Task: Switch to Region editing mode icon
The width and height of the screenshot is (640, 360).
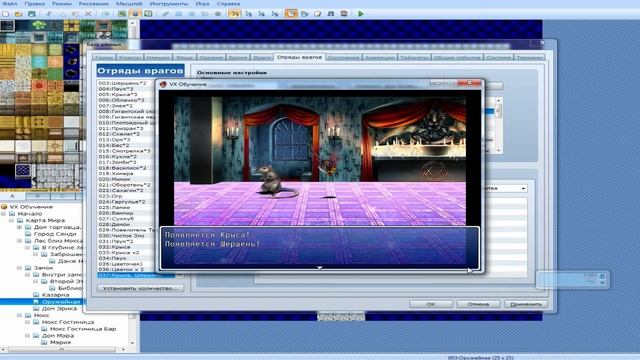Action: point(148,13)
